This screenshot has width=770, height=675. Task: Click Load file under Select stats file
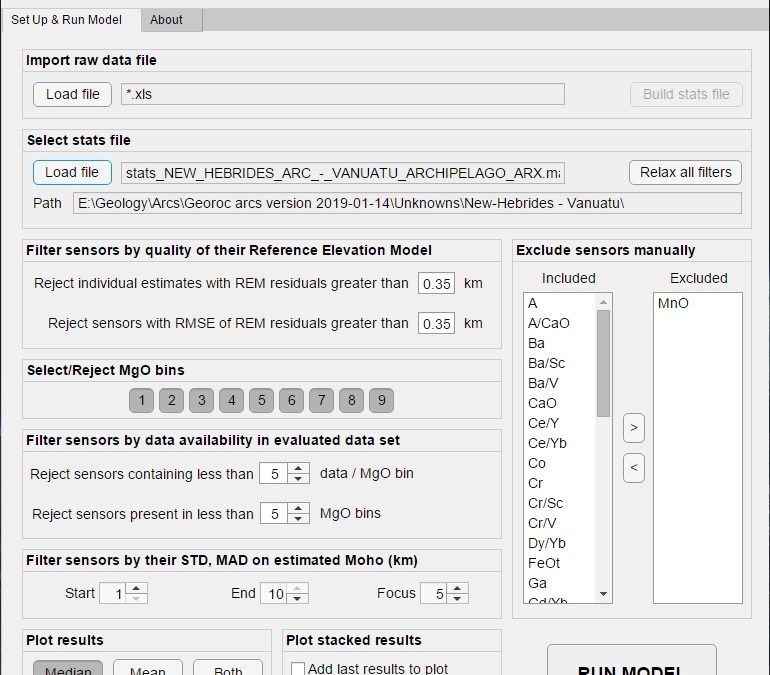pos(72,172)
